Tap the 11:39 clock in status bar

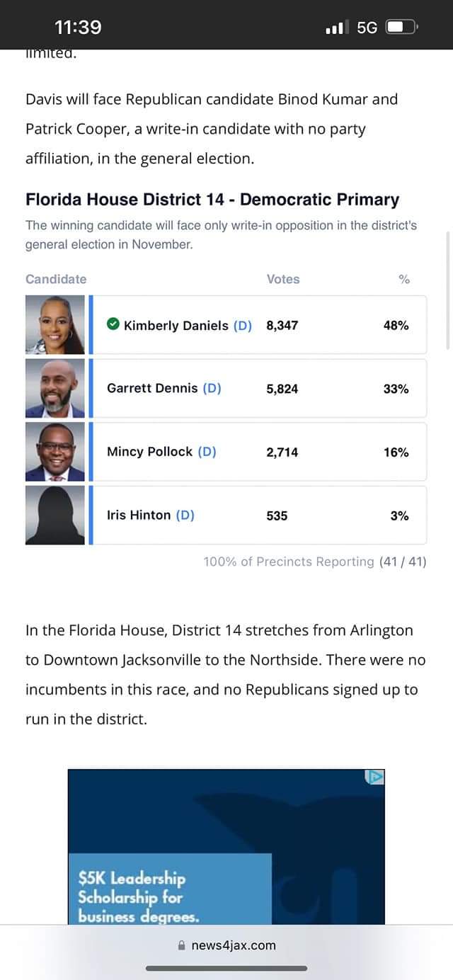[x=78, y=28]
